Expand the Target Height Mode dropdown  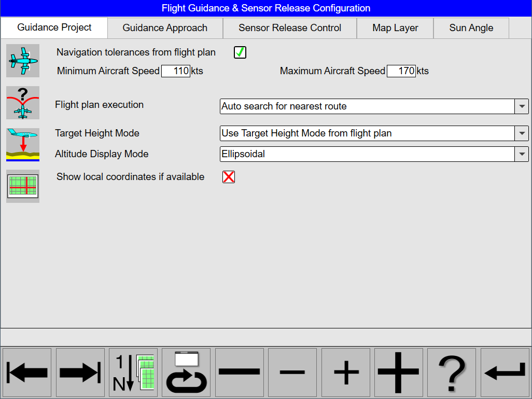(x=522, y=133)
